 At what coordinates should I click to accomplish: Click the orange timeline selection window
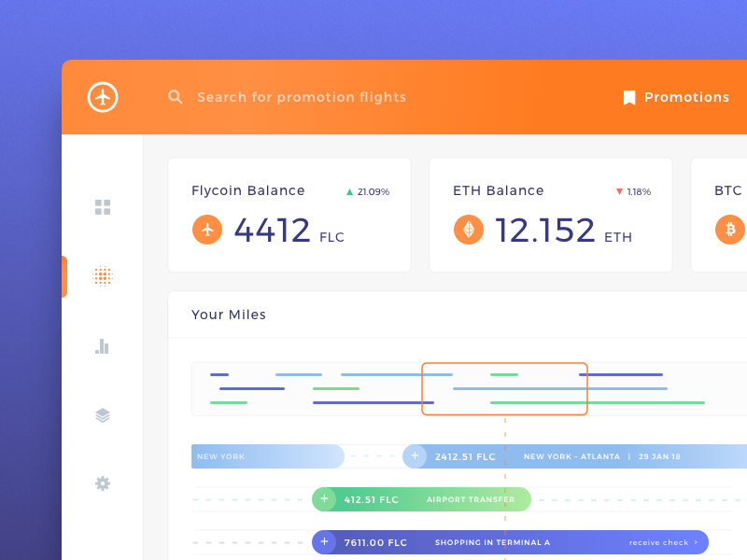[x=504, y=388]
